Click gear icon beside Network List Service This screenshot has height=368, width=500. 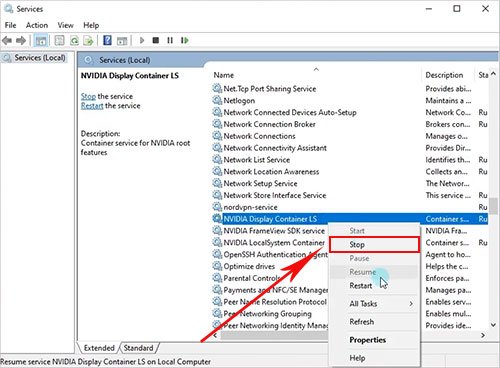click(217, 159)
